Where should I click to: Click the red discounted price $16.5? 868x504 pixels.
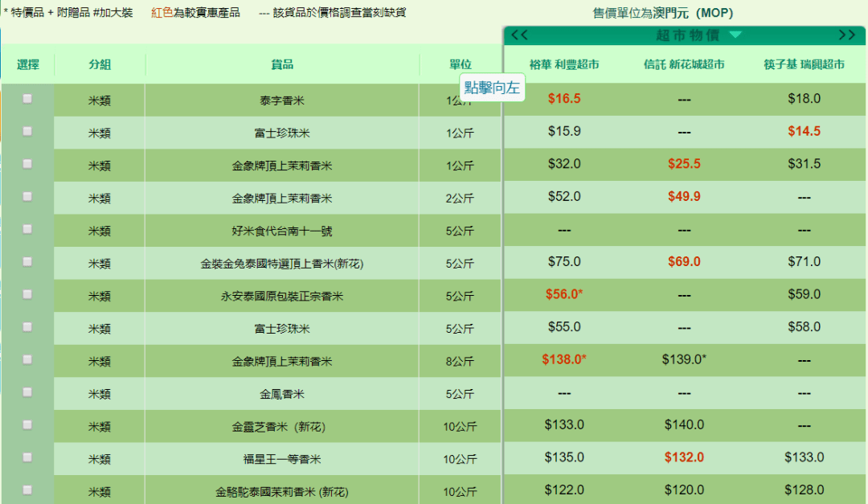pyautogui.click(x=564, y=98)
